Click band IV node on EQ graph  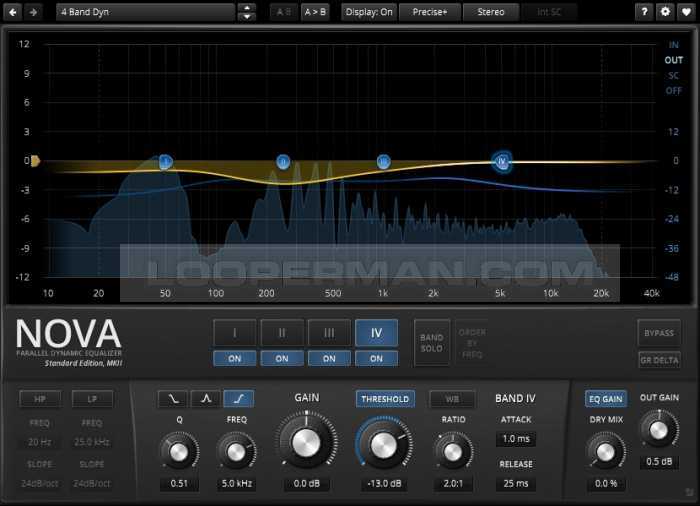[x=502, y=161]
